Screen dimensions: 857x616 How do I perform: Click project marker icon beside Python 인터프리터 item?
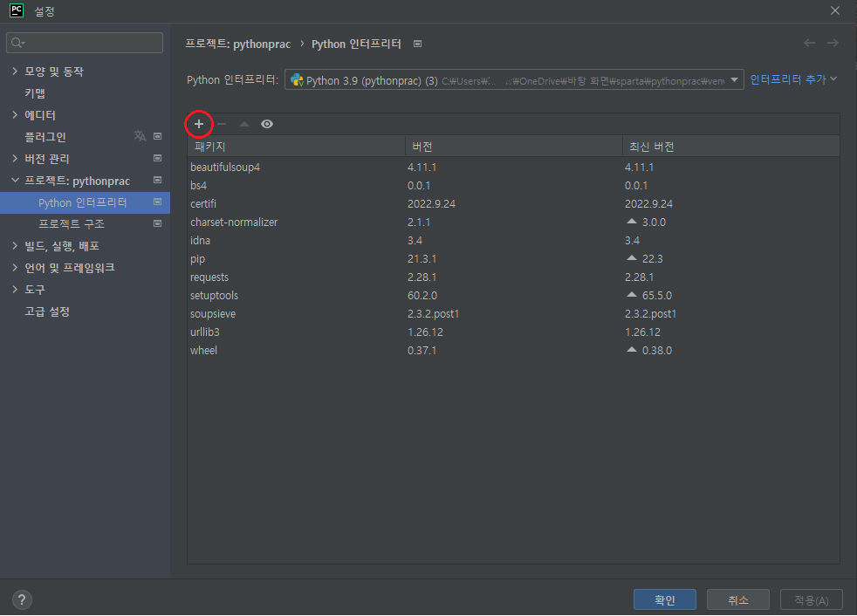point(157,202)
